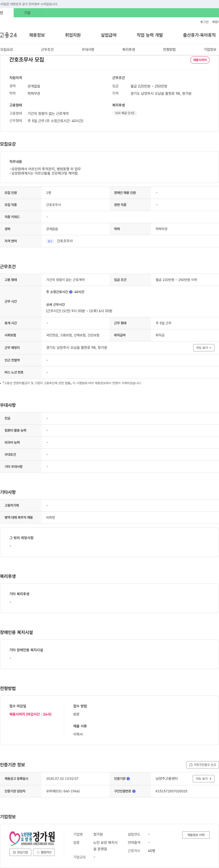Select the 국민연금, 고용보험, 산재보험, 건강보험 text
This screenshot has width=219, height=868.
pos(73,335)
